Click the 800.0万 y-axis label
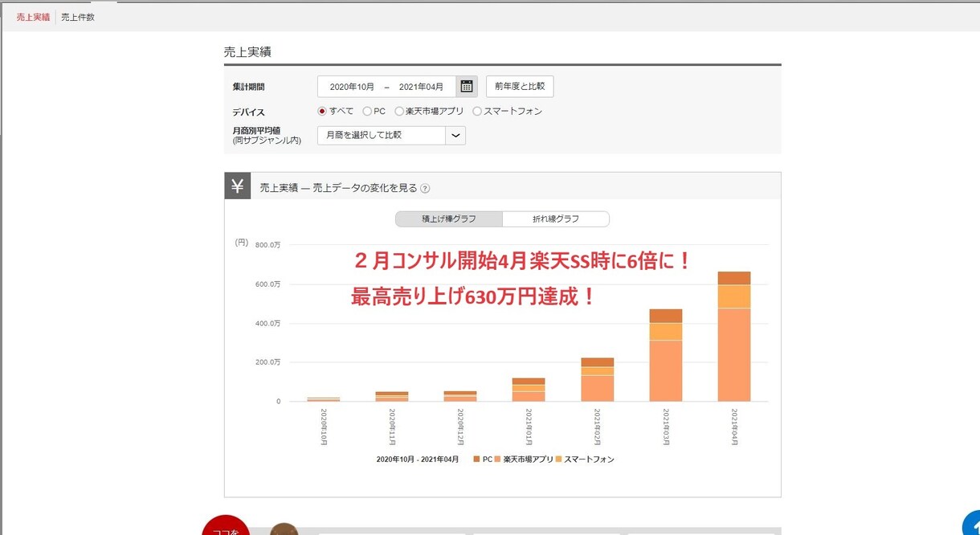The height and width of the screenshot is (535, 980). (268, 245)
